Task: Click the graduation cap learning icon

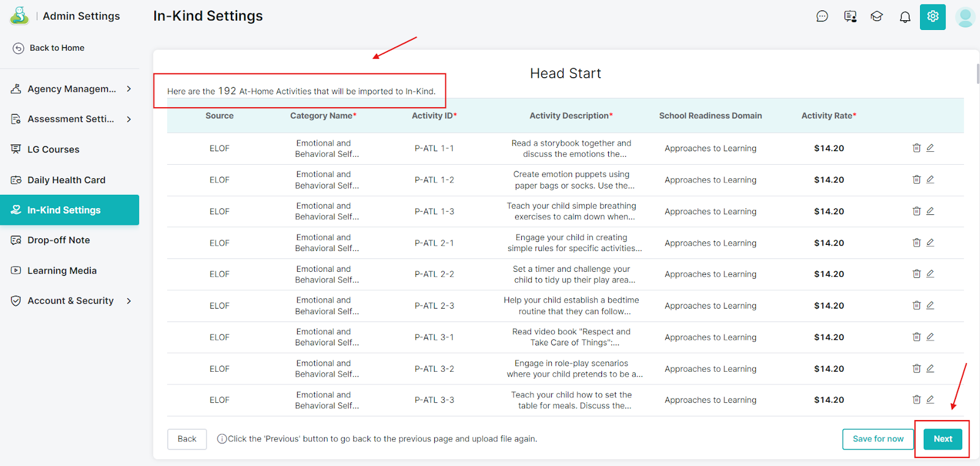Action: pos(876,17)
